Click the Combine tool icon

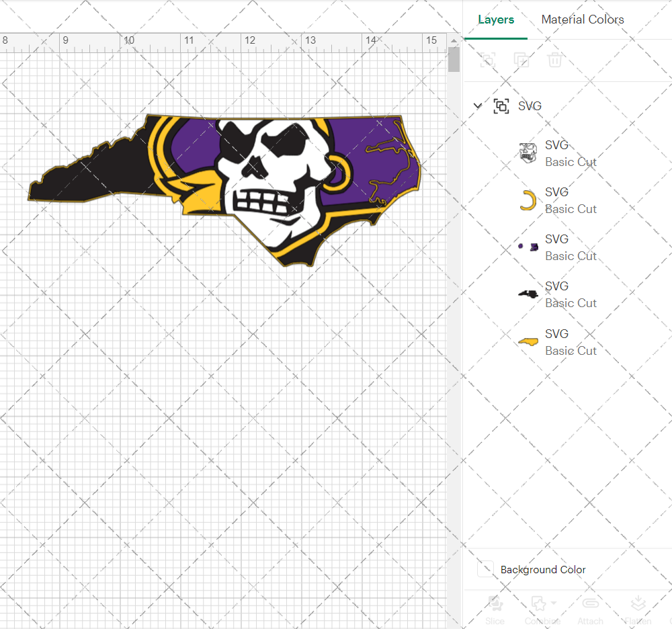click(539, 603)
